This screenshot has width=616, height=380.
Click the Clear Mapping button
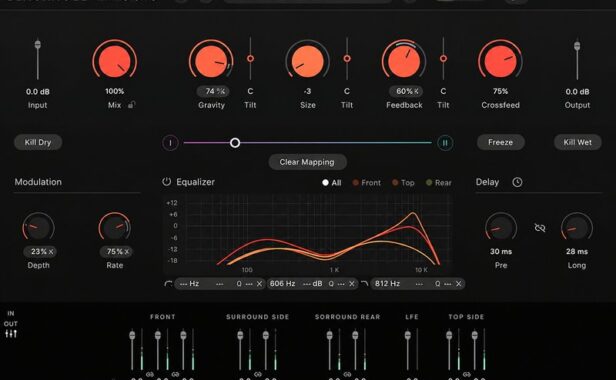[307, 162]
